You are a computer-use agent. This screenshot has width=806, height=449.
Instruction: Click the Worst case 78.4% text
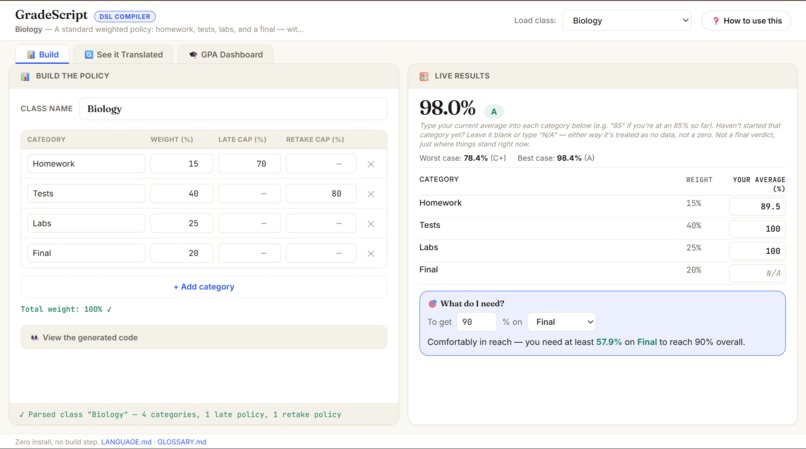(x=463, y=158)
